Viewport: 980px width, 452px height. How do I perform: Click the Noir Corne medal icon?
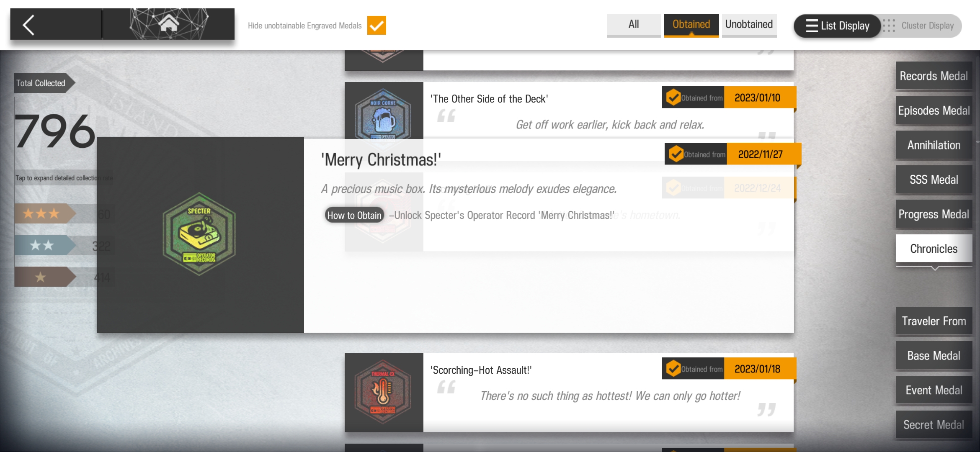383,114
